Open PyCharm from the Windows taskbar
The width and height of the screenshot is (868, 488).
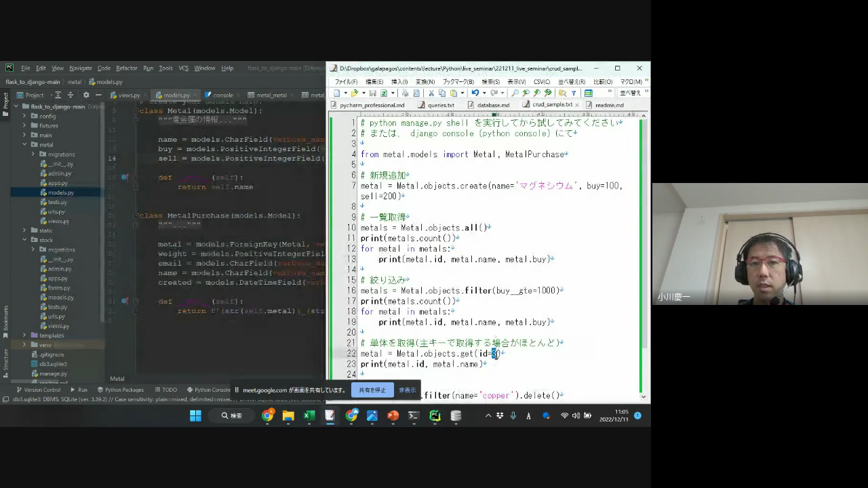click(435, 415)
